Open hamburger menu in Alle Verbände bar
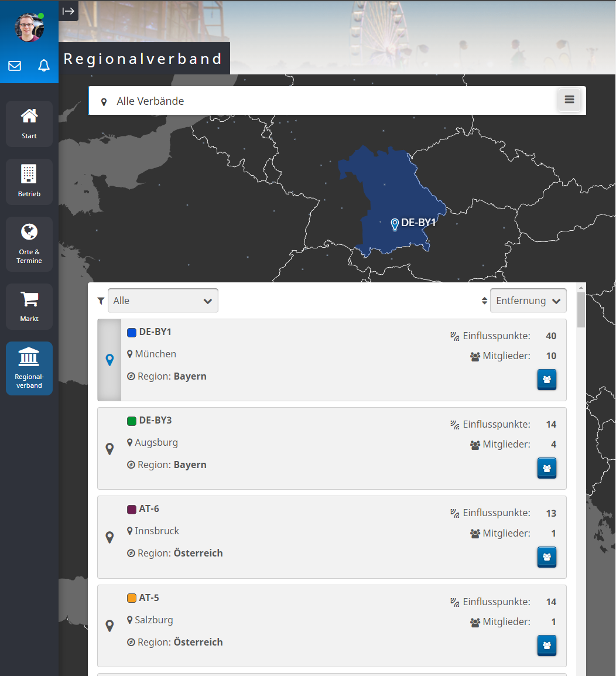616x676 pixels. pos(569,100)
